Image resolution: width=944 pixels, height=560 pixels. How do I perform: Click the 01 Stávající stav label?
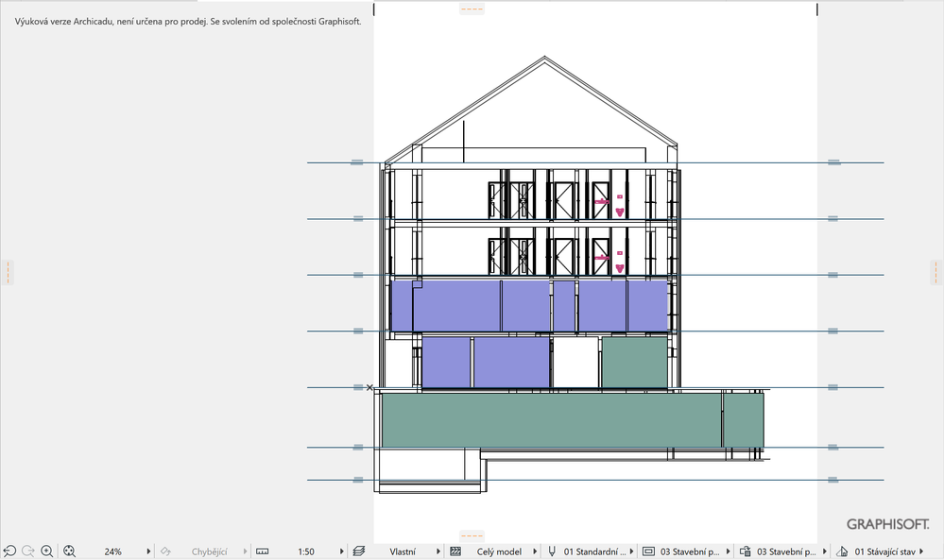tap(885, 552)
